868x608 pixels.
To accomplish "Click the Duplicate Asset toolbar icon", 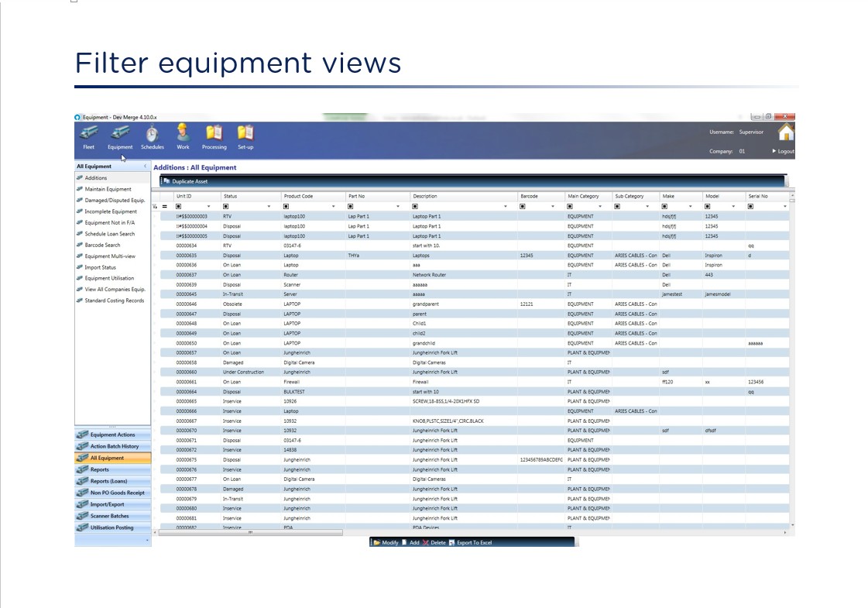I will point(166,181).
